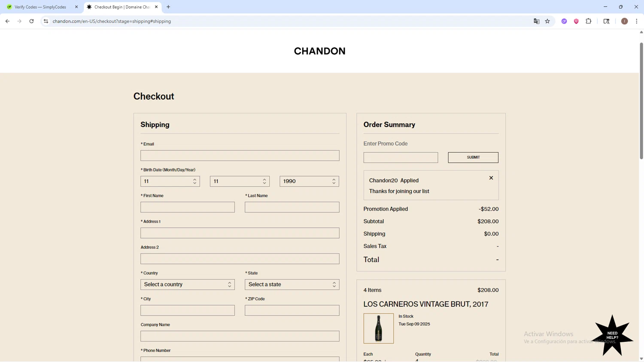Click the Subtotal $208.00 value

[488, 221]
